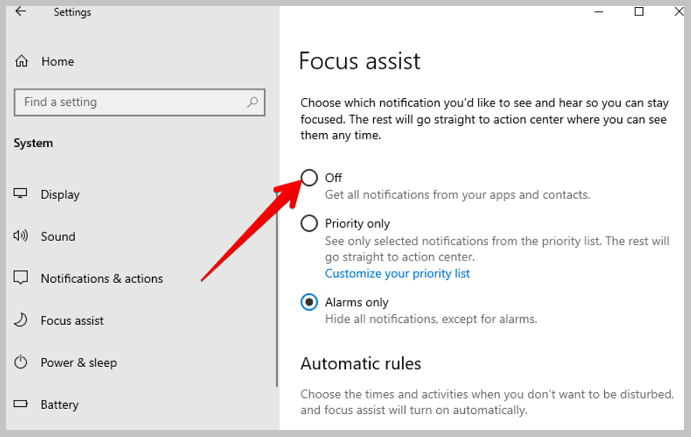
Task: Go to Notifications & actions settings
Action: [102, 278]
